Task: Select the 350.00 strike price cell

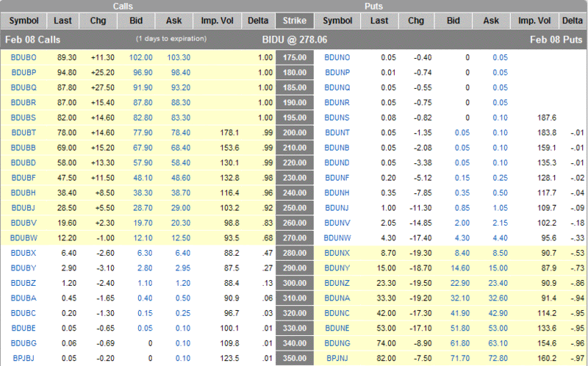Action: tap(295, 358)
